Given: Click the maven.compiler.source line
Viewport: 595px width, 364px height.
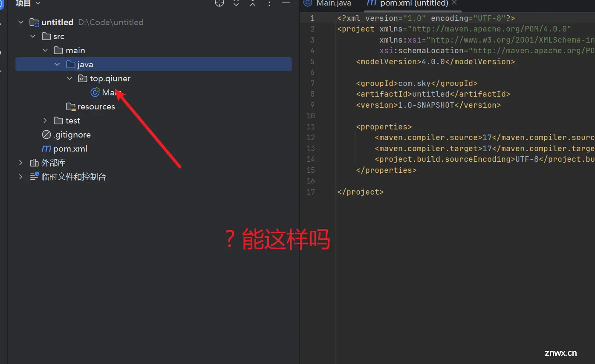Looking at the screenshot, I should tap(485, 137).
